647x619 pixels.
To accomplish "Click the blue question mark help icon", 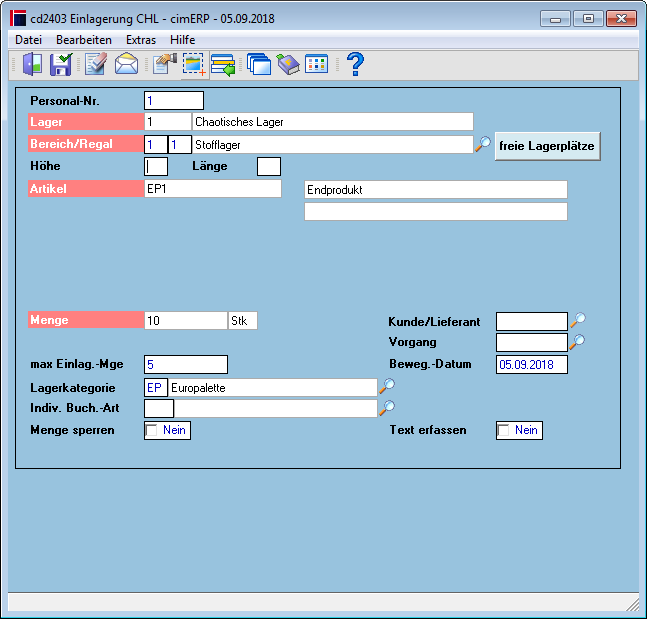I will (355, 64).
